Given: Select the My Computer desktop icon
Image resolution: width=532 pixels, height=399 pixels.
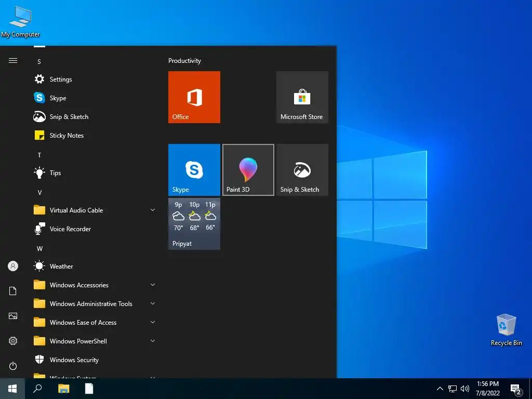Looking at the screenshot, I should click(x=20, y=22).
